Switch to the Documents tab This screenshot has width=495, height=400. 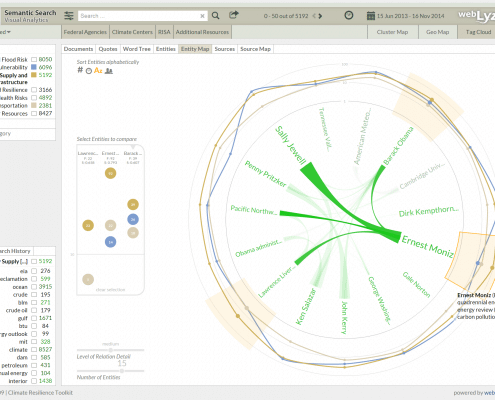pyautogui.click(x=78, y=49)
